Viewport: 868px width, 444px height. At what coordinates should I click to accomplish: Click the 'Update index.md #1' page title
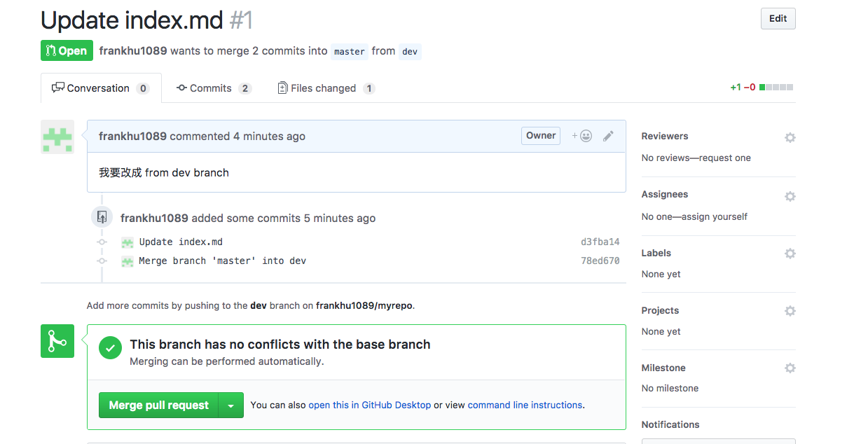click(x=146, y=20)
